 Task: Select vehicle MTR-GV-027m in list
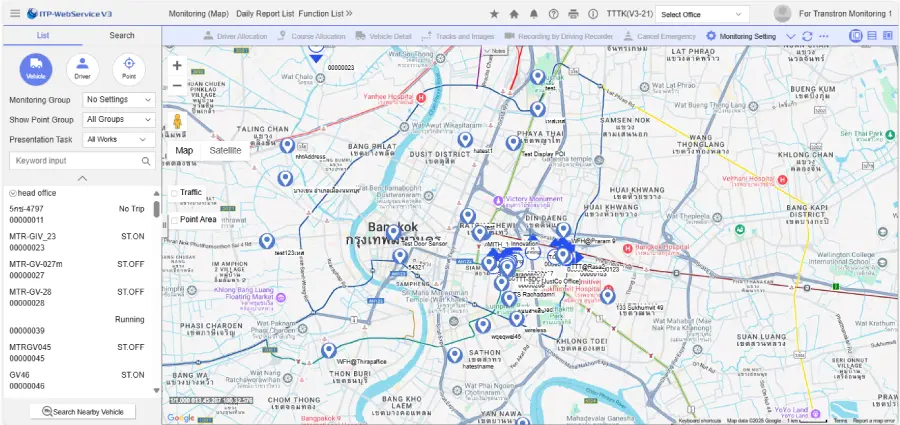(77, 269)
